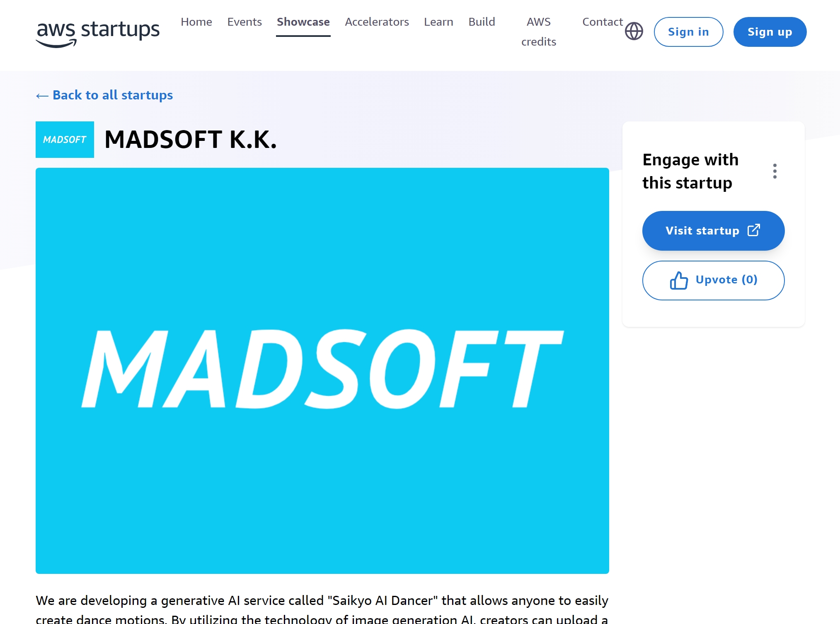Click the globe/language selector icon
Image resolution: width=840 pixels, height=624 pixels.
[x=634, y=31]
